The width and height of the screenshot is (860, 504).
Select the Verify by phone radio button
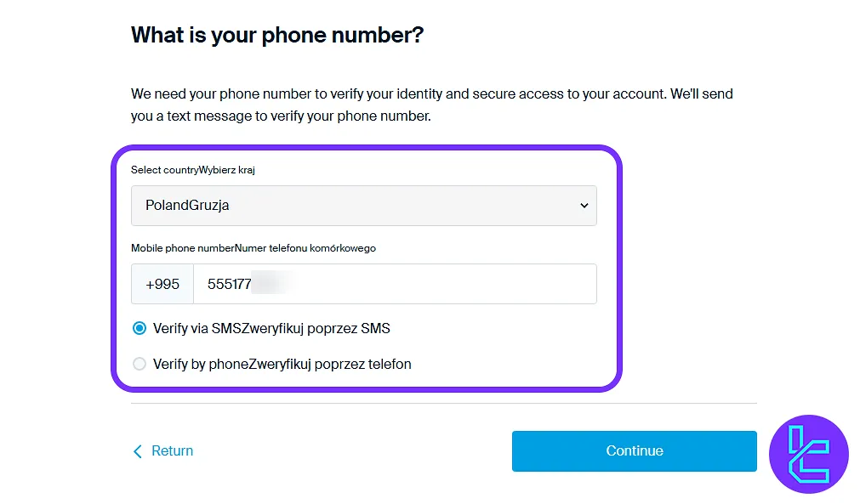[x=140, y=364]
